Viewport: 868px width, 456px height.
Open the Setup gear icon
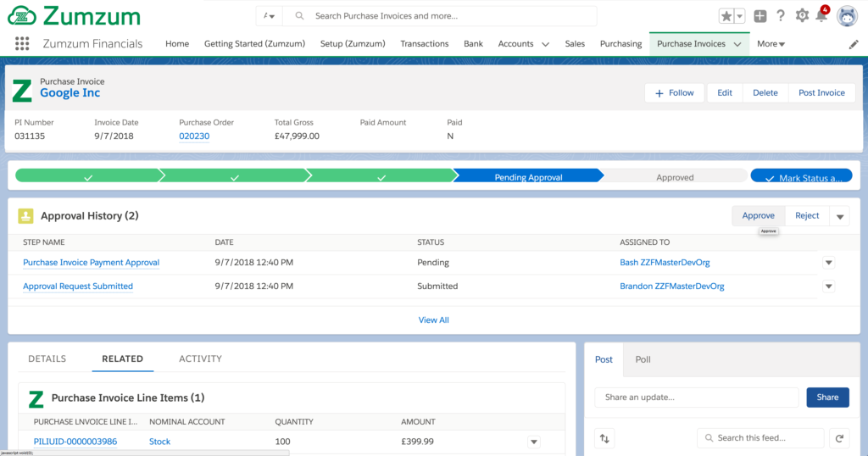802,16
